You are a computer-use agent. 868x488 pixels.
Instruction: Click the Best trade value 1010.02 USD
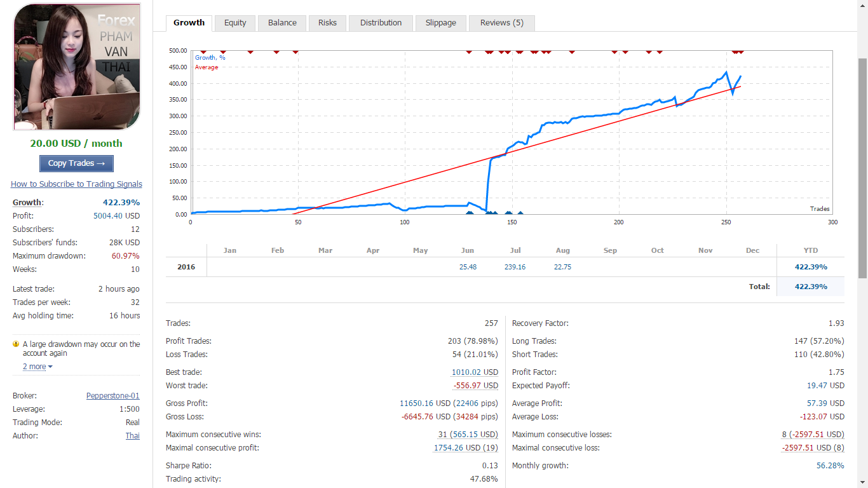coord(475,372)
